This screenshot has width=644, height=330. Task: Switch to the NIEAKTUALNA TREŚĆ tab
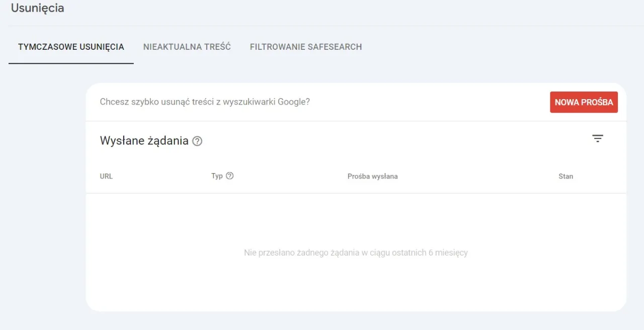pos(187,47)
